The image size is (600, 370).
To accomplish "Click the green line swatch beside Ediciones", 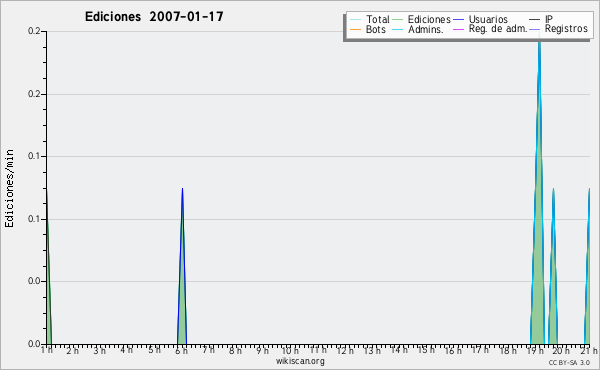I will click(398, 20).
